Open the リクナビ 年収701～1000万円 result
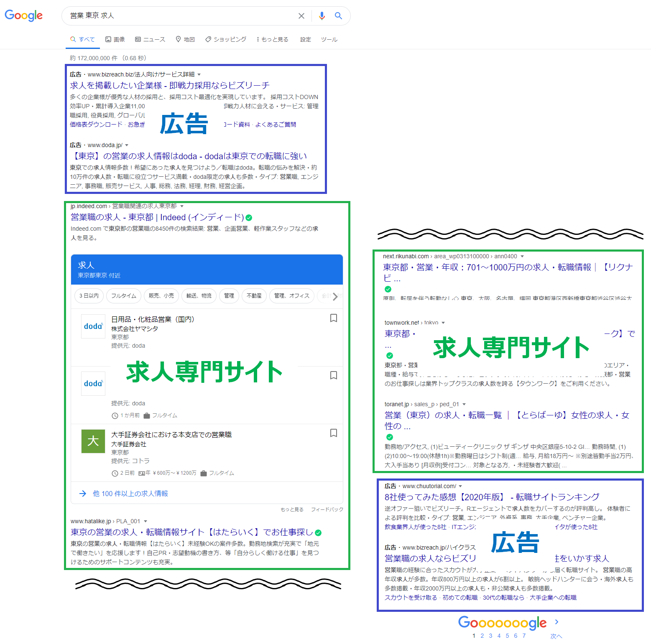 click(508, 272)
